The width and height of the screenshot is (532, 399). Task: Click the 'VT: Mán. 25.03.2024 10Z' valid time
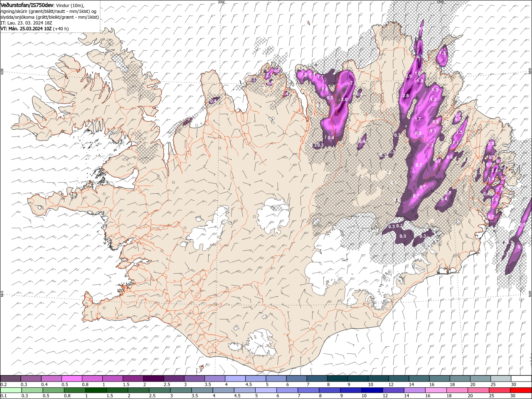pyautogui.click(x=26, y=29)
